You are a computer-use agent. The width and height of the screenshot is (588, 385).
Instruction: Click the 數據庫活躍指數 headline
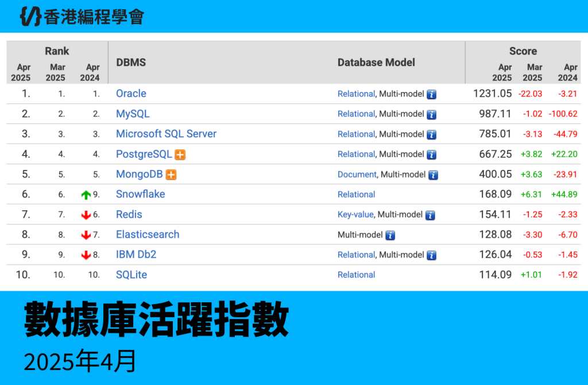coord(156,319)
